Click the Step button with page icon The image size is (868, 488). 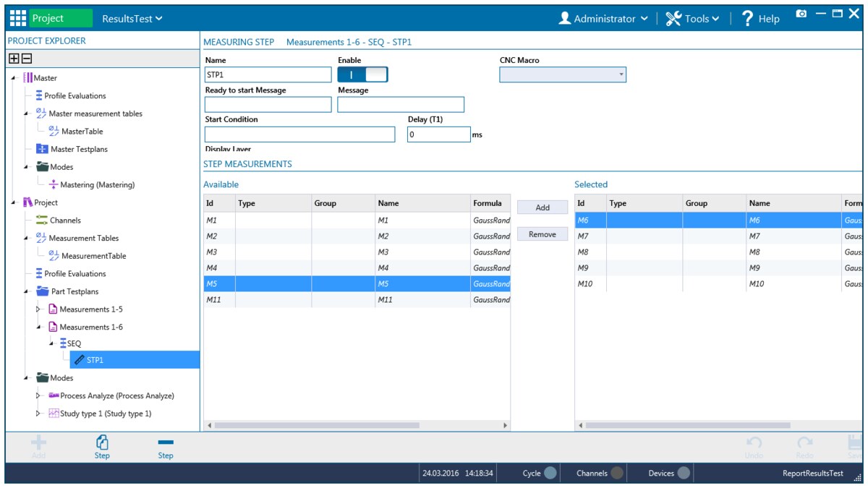(102, 446)
